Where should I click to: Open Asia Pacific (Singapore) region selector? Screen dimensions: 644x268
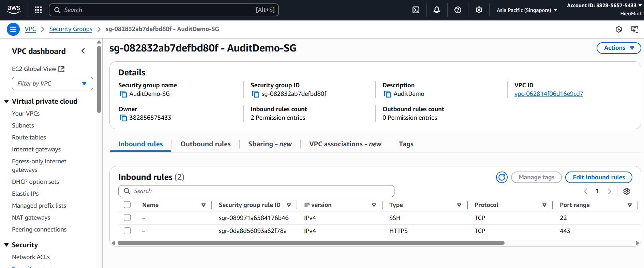(527, 10)
